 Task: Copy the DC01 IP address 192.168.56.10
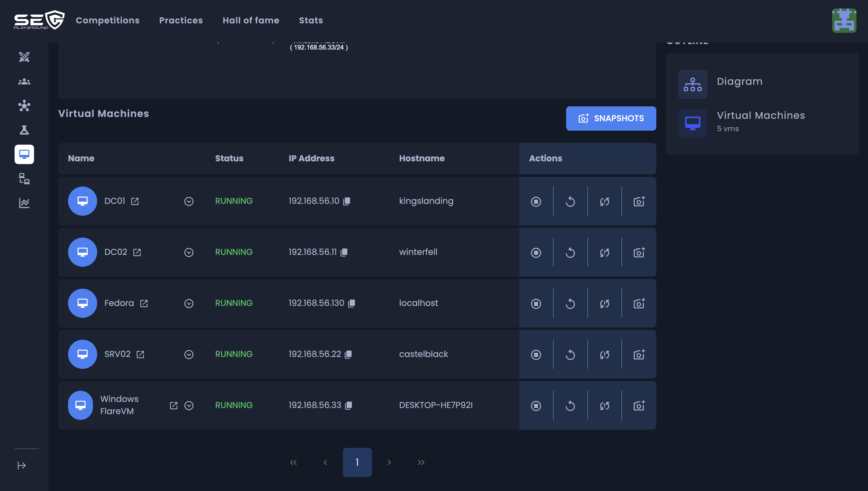347,201
